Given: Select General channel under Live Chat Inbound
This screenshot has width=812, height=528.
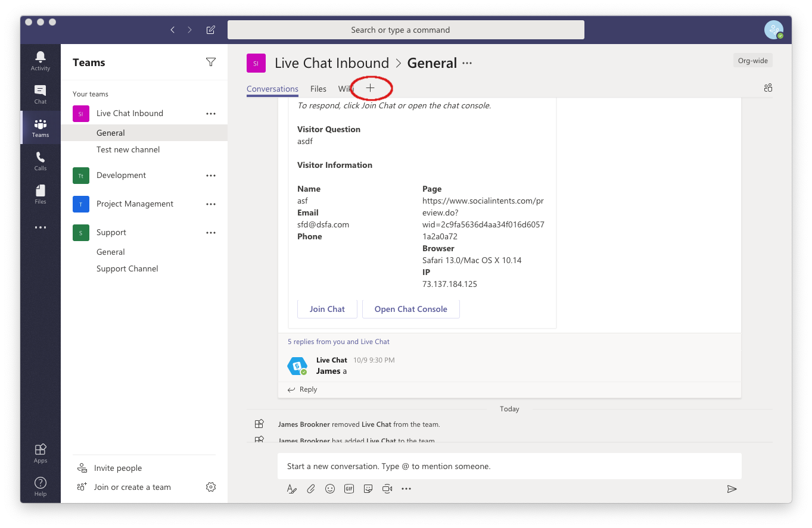Looking at the screenshot, I should click(x=144, y=133).
